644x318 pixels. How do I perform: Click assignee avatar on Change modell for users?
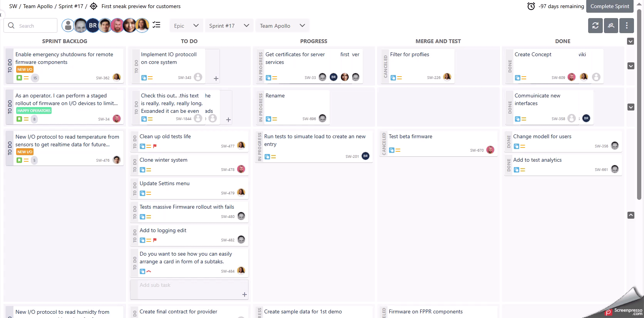pos(615,146)
